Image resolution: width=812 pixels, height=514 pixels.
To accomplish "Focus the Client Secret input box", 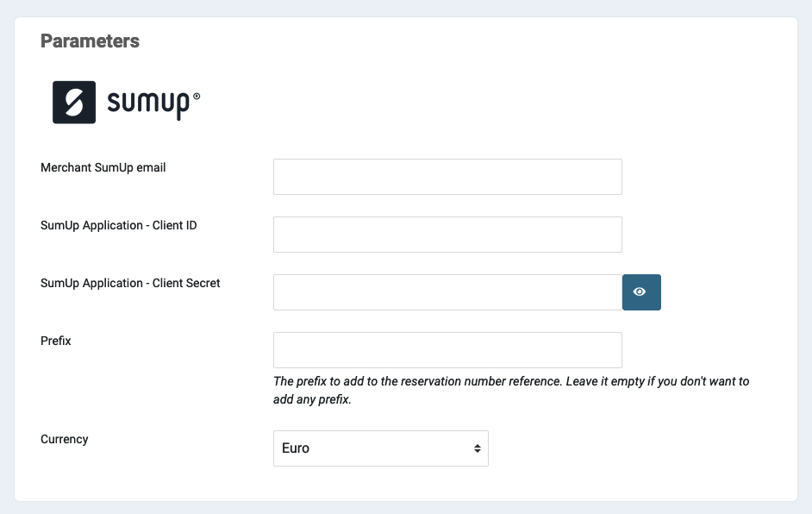I will pos(447,292).
